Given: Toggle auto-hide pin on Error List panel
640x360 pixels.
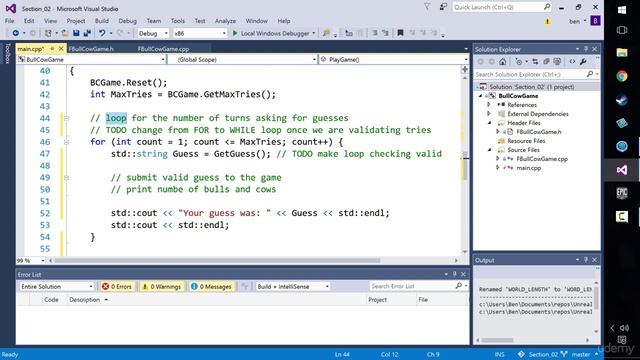Looking at the screenshot, I should (x=455, y=274).
